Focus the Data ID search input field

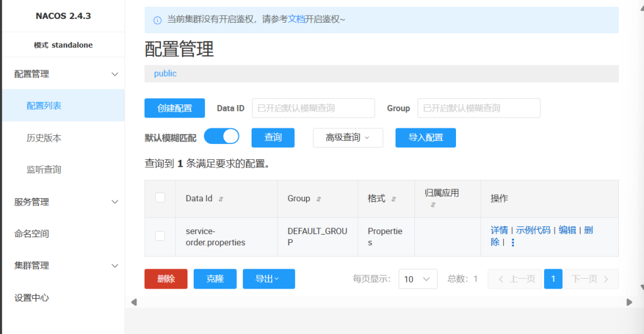pos(313,108)
